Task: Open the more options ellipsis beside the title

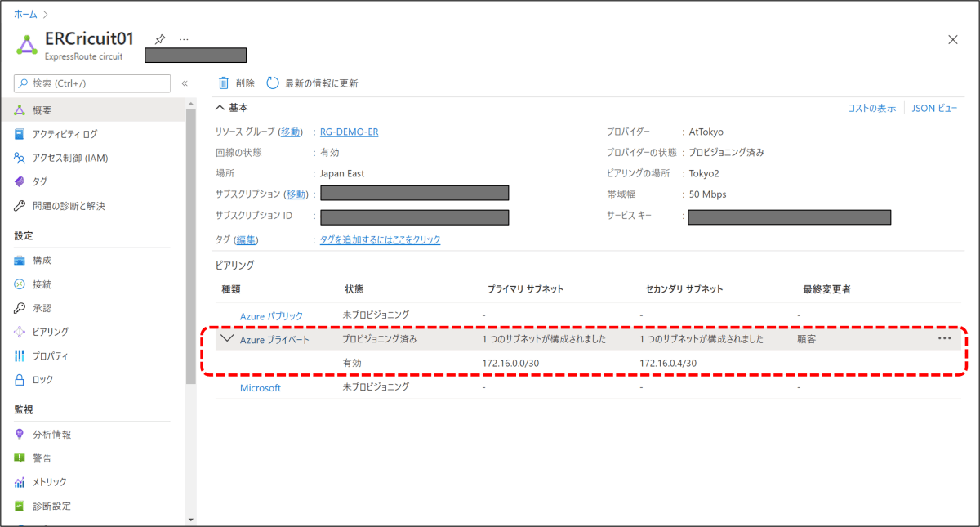Action: 184,38
